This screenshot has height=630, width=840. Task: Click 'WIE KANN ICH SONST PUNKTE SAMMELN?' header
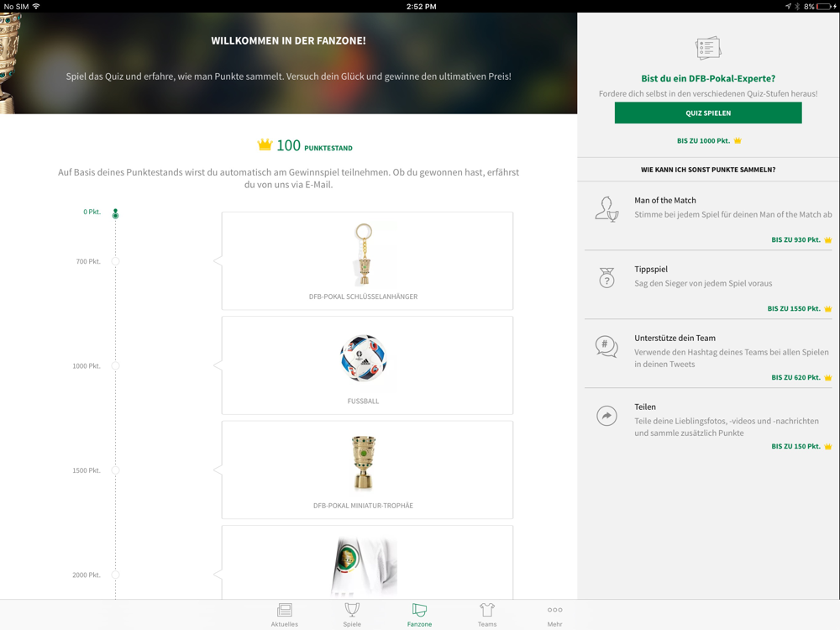pos(707,170)
